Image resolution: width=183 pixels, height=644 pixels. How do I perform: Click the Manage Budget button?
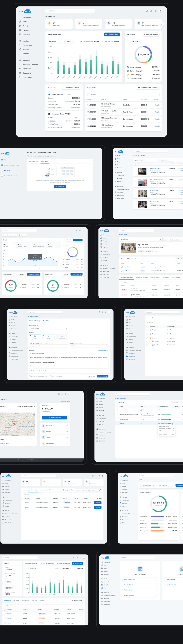click(151, 35)
